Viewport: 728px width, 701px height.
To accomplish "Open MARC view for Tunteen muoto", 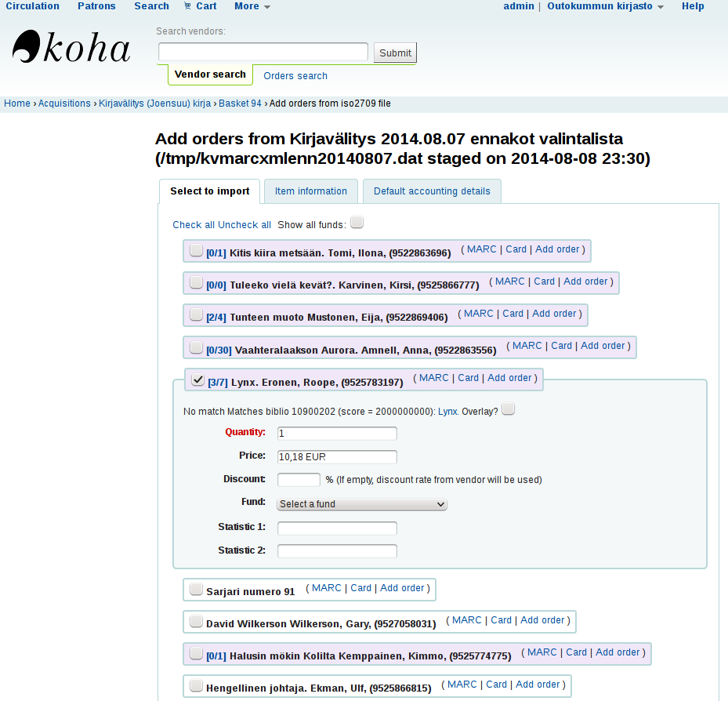I will click(x=478, y=314).
